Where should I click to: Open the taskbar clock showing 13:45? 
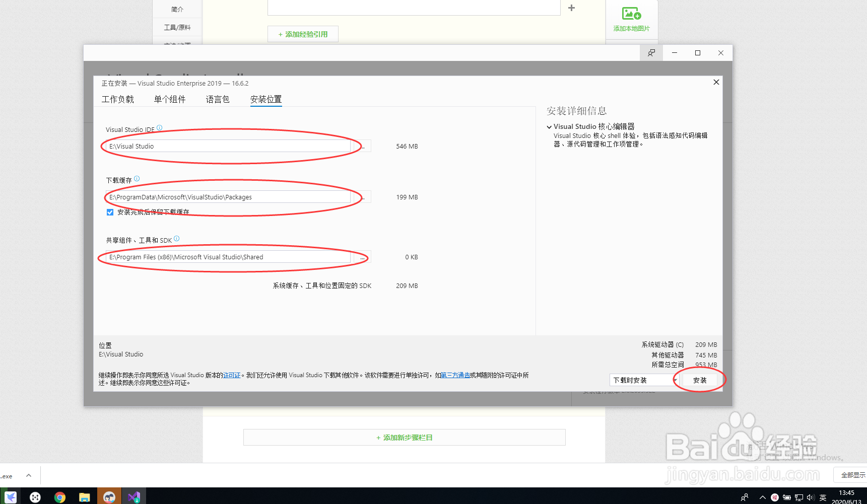click(847, 497)
